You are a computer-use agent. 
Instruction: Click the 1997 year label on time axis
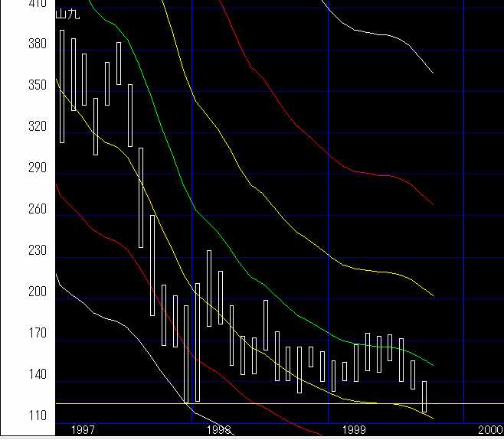pyautogui.click(x=82, y=431)
